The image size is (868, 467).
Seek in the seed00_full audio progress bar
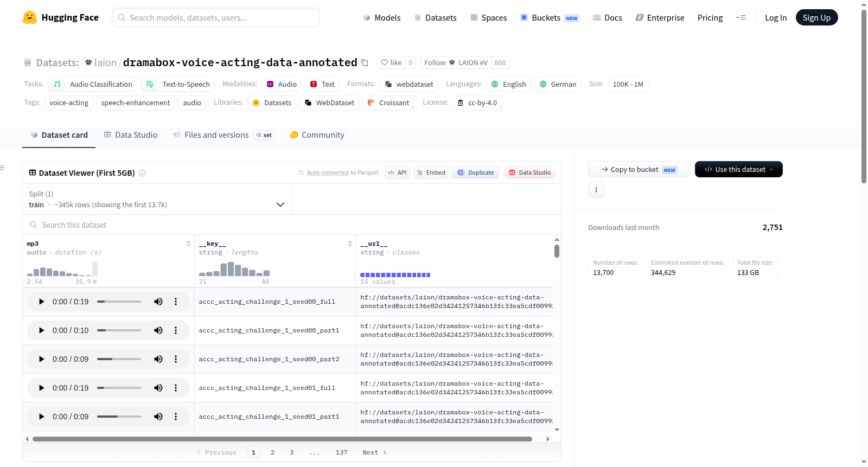[119, 302]
